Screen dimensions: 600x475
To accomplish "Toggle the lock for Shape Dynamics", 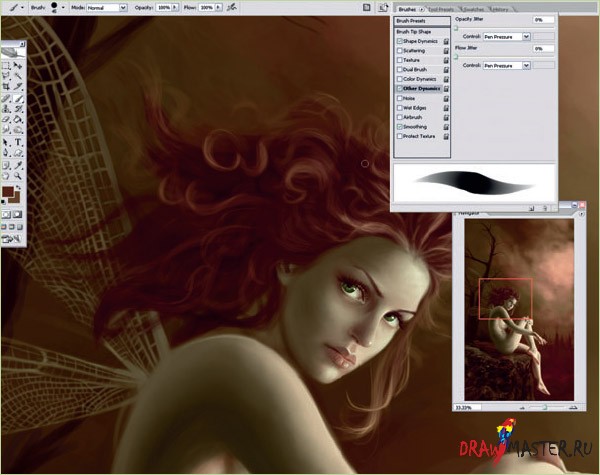I will point(446,41).
